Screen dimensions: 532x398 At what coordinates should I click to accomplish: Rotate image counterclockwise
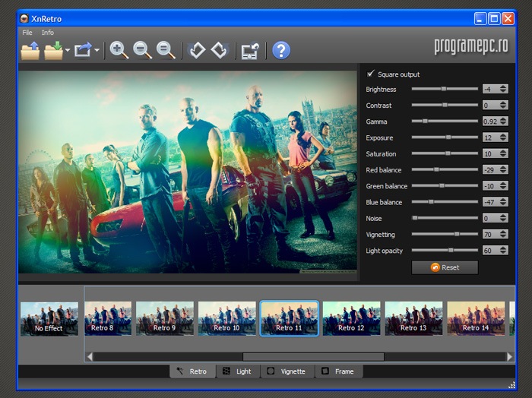(197, 51)
